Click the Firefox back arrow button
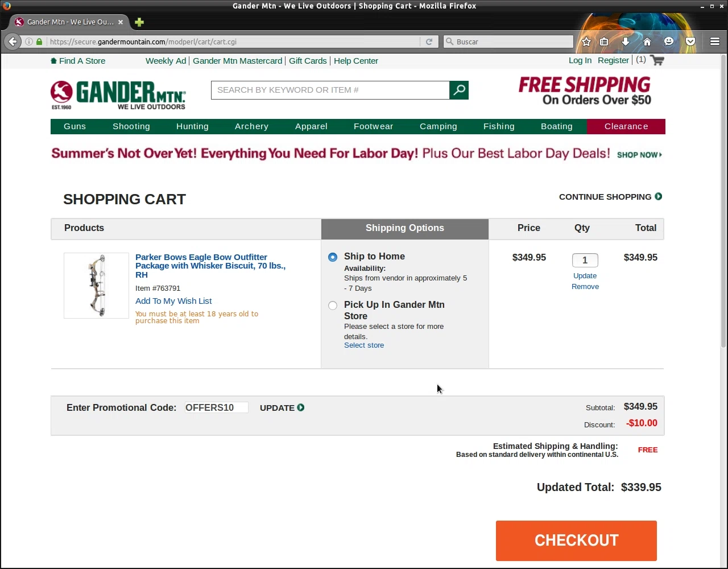 [13, 42]
